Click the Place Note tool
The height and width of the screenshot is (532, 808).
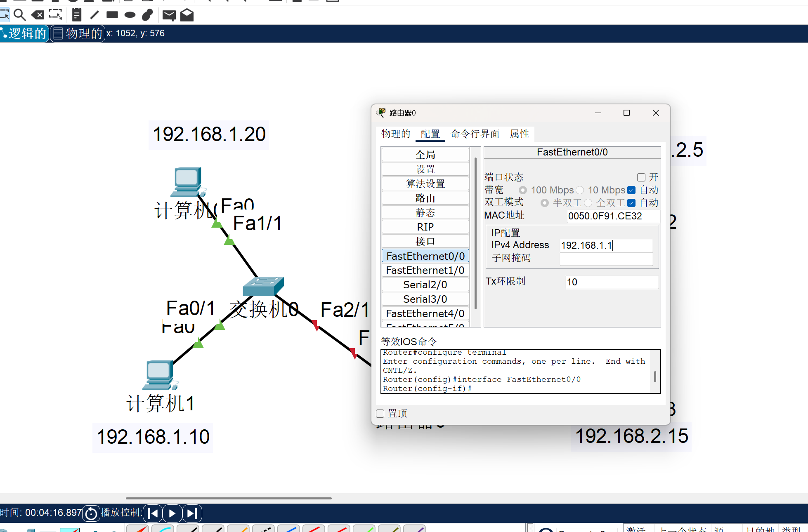tap(76, 15)
